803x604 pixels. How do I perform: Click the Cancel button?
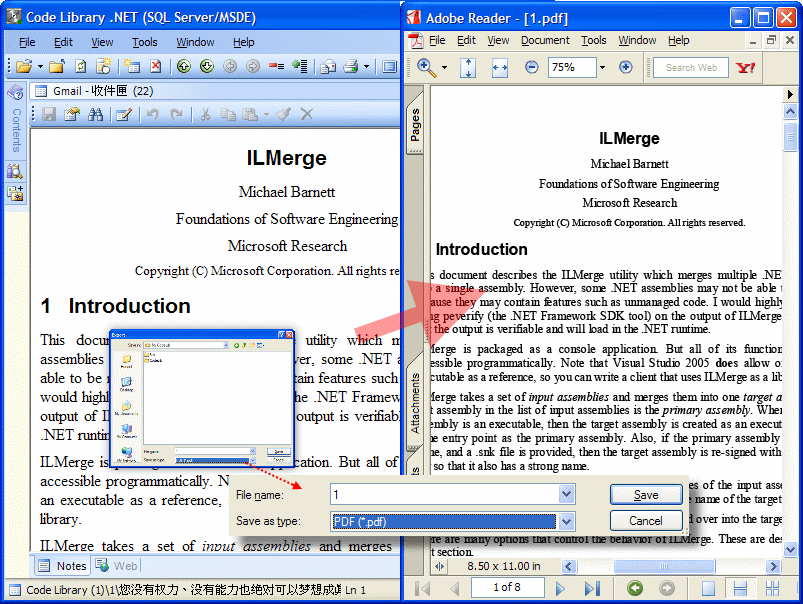click(646, 521)
